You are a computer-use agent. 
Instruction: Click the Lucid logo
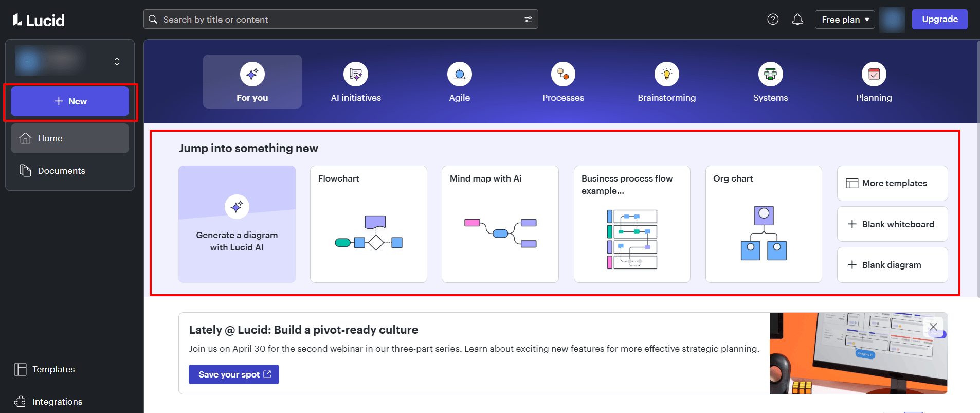tap(39, 20)
